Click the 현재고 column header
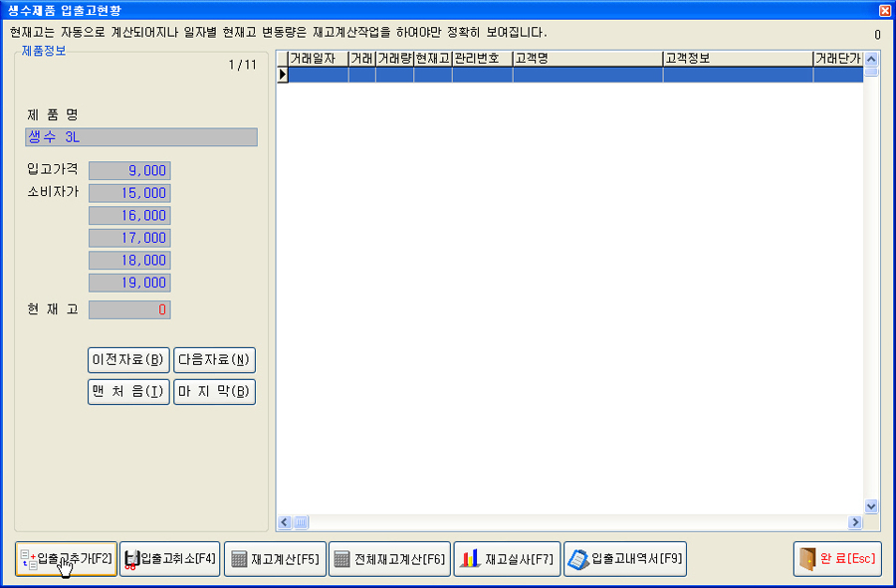Viewport: 896px width, 588px height. 433,59
